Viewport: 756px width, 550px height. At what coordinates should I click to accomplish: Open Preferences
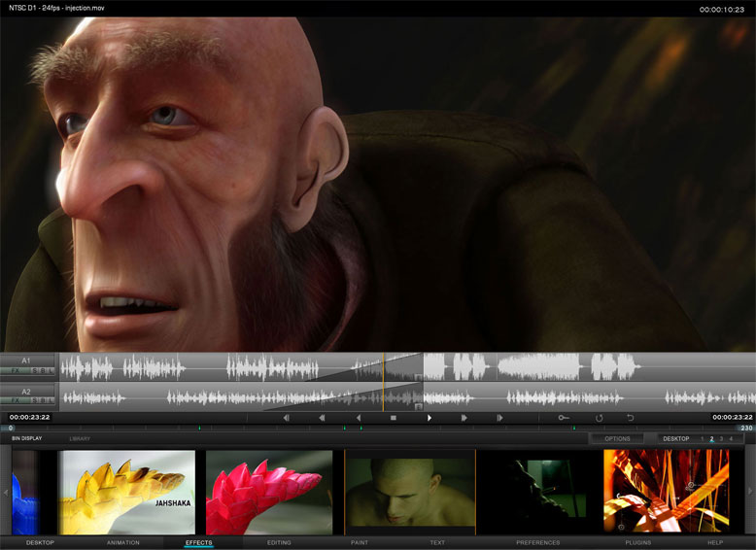538,543
